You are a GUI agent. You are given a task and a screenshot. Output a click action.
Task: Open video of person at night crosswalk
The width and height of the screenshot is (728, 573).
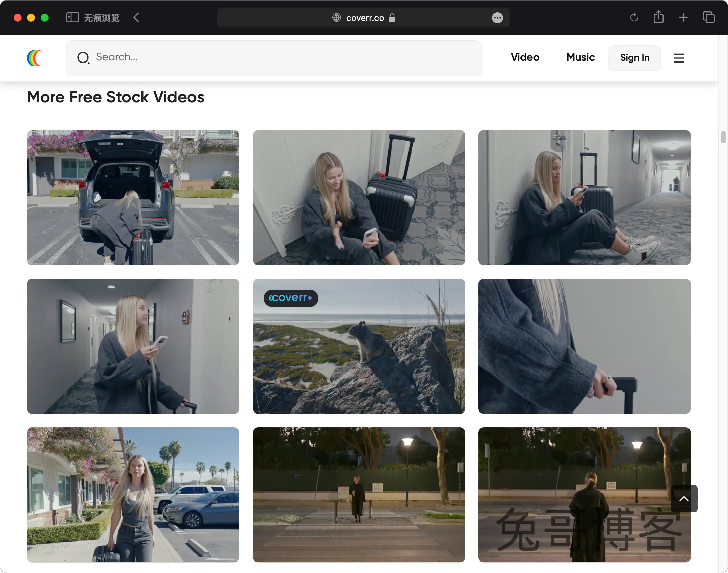point(359,495)
